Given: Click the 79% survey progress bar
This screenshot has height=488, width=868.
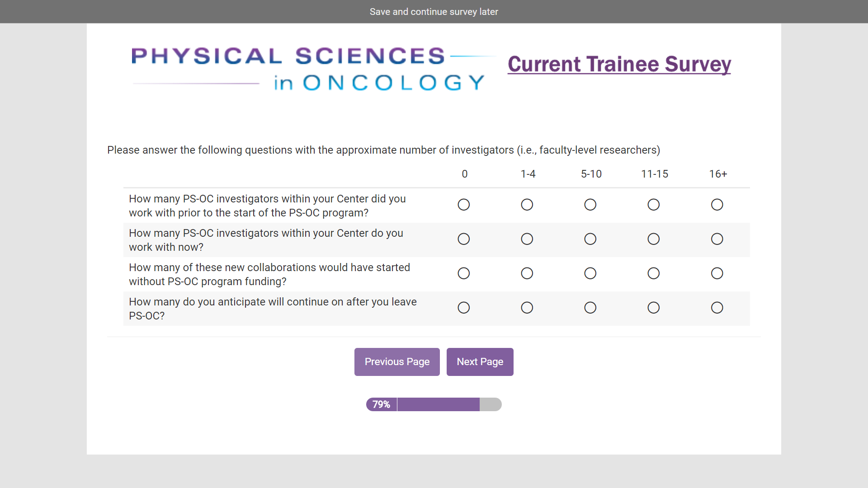Looking at the screenshot, I should (x=434, y=404).
